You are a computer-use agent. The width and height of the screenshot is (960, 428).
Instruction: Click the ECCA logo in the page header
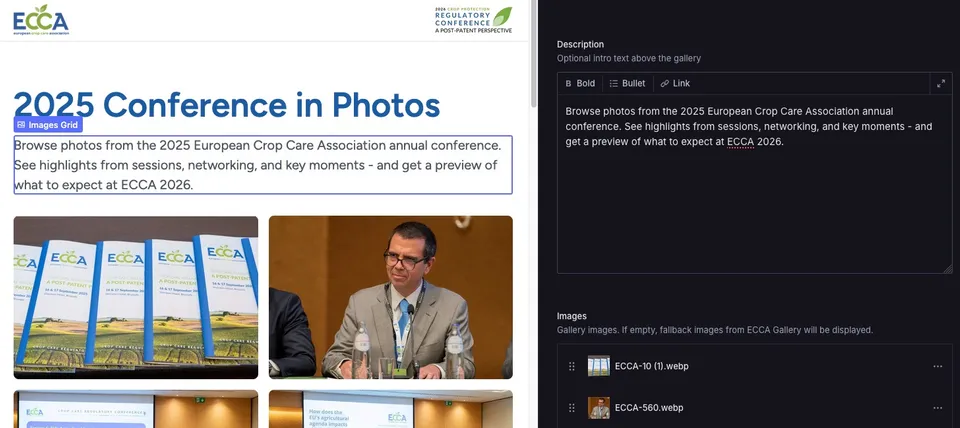(41, 20)
